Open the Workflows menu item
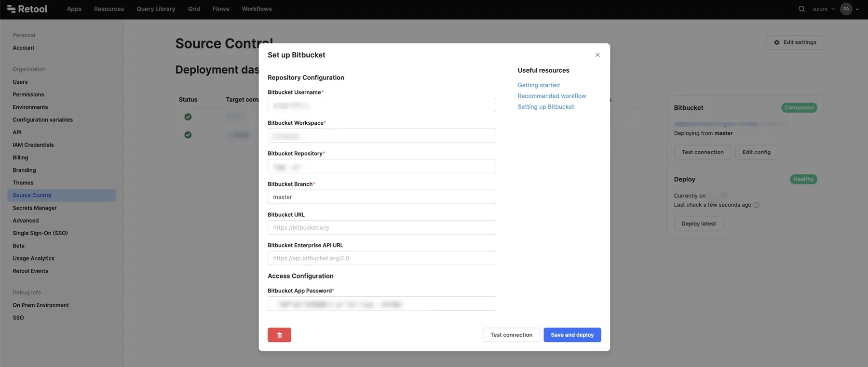Image resolution: width=868 pixels, height=367 pixels. coord(257,9)
